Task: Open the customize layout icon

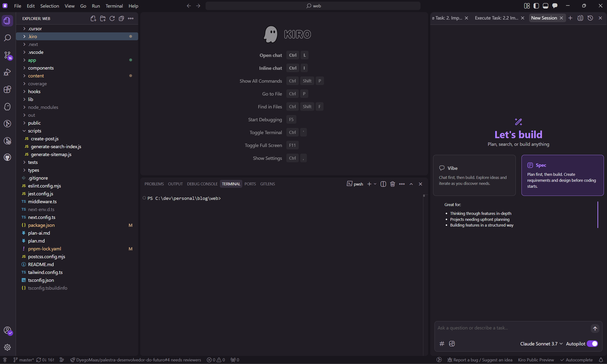Action: (x=527, y=6)
